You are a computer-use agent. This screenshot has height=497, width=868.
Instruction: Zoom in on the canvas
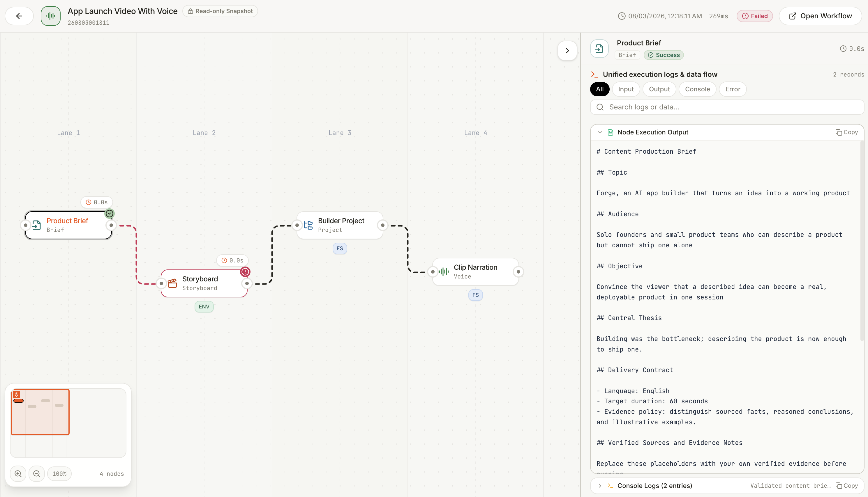[18, 474]
